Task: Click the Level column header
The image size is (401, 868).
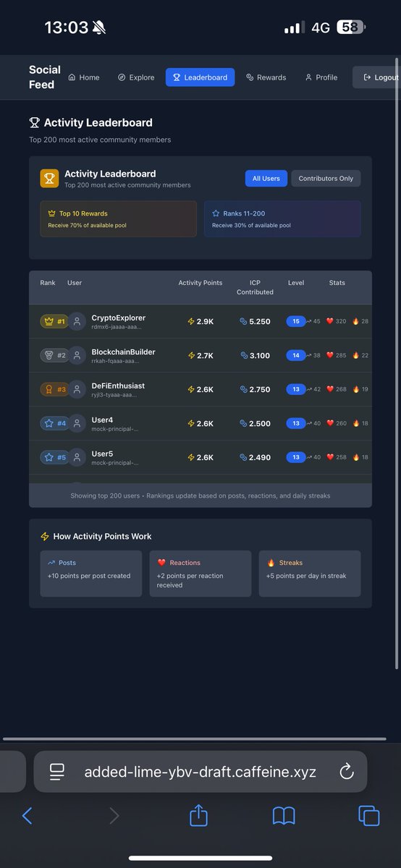Action: (296, 283)
